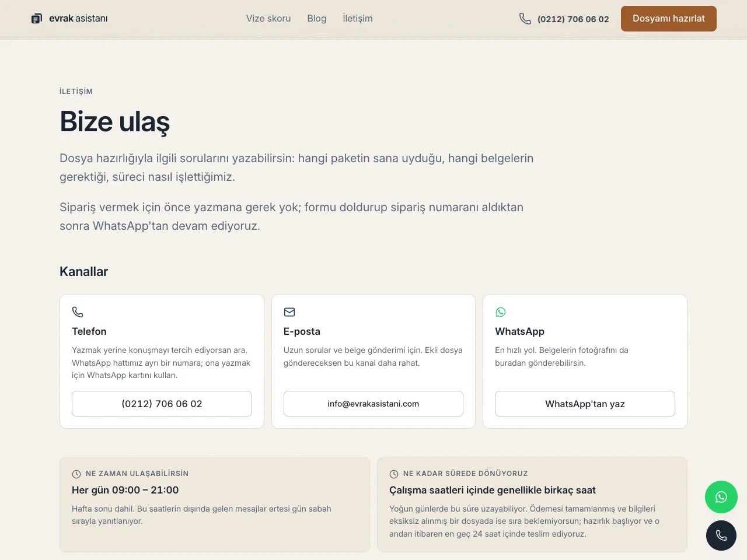Open the Vize skoru menu item

coord(268,19)
